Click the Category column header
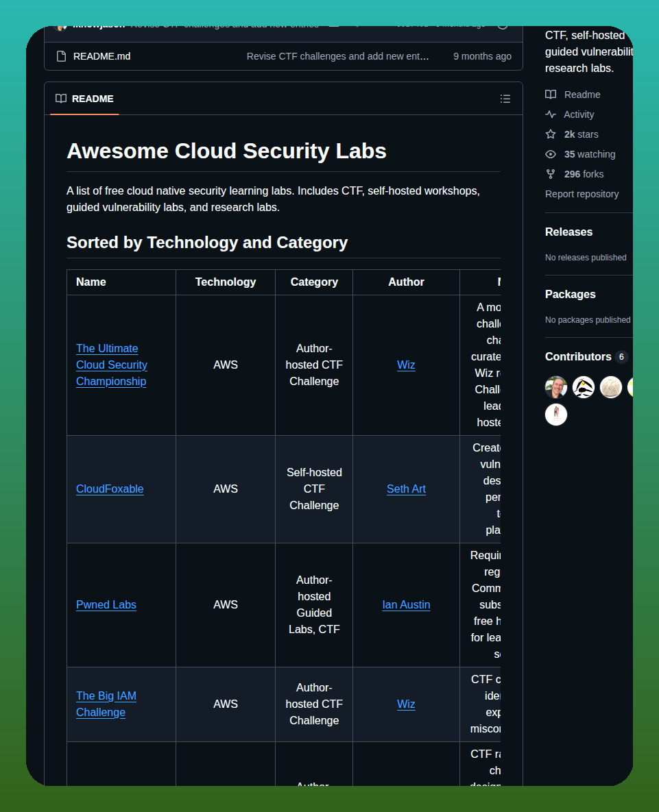 tap(314, 282)
